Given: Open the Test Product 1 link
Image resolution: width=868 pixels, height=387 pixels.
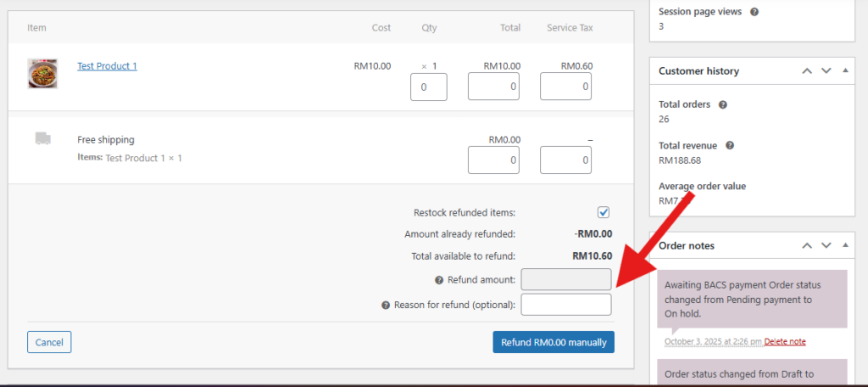Looking at the screenshot, I should (x=107, y=66).
